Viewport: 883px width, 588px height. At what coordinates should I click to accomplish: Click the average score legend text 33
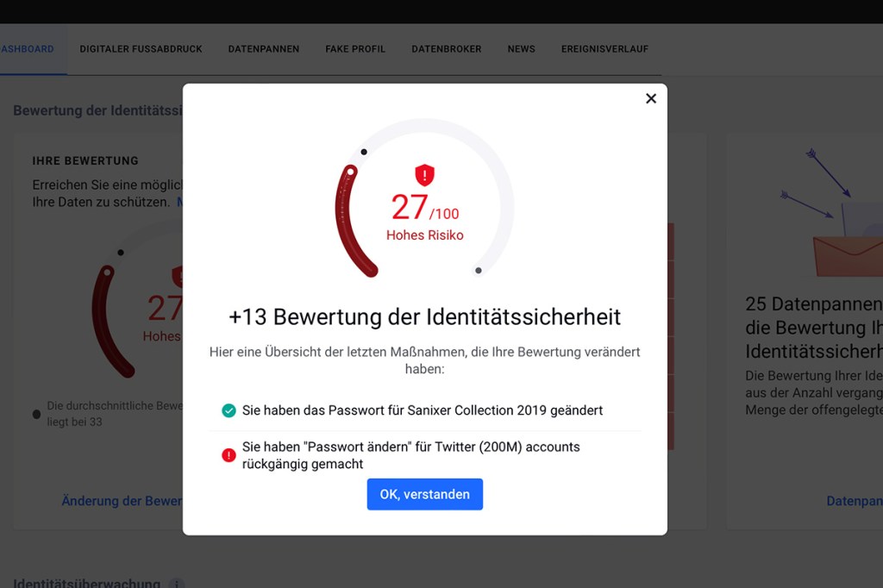tap(115, 414)
